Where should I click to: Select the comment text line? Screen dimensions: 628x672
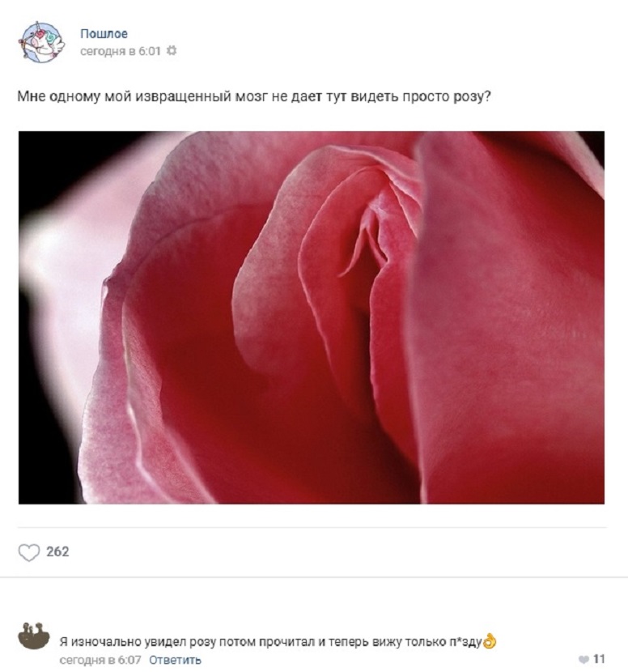click(278, 641)
